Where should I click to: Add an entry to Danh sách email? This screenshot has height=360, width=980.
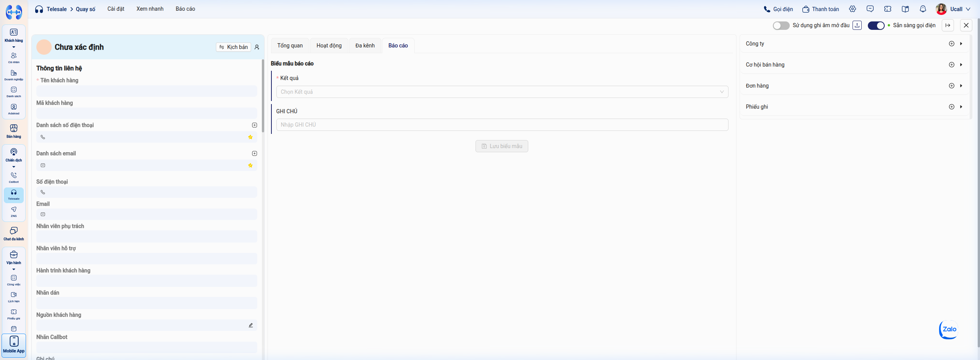click(x=255, y=153)
